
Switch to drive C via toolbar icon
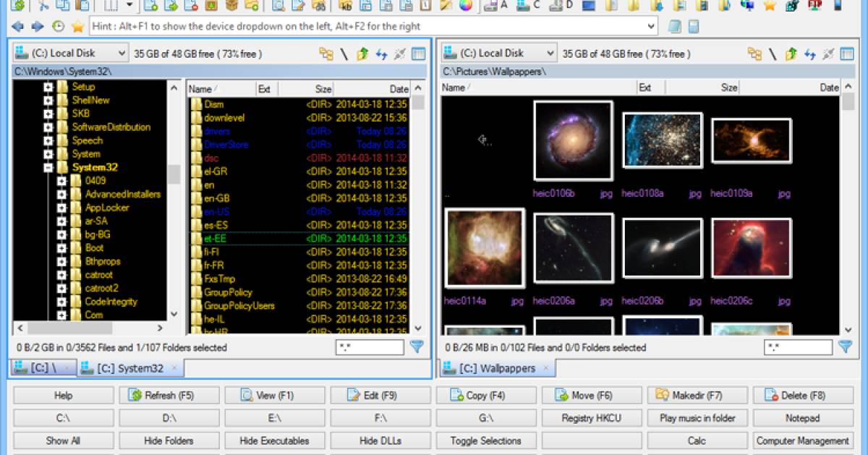pos(529,6)
